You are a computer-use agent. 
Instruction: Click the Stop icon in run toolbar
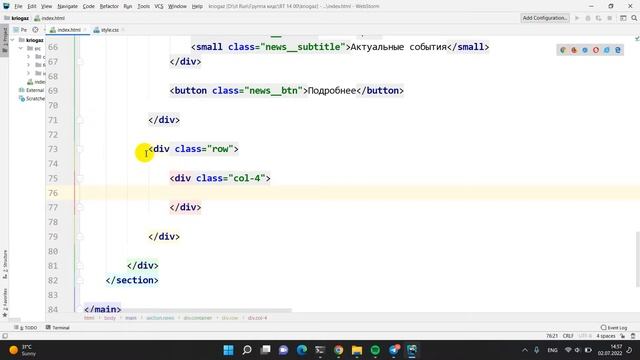point(610,18)
